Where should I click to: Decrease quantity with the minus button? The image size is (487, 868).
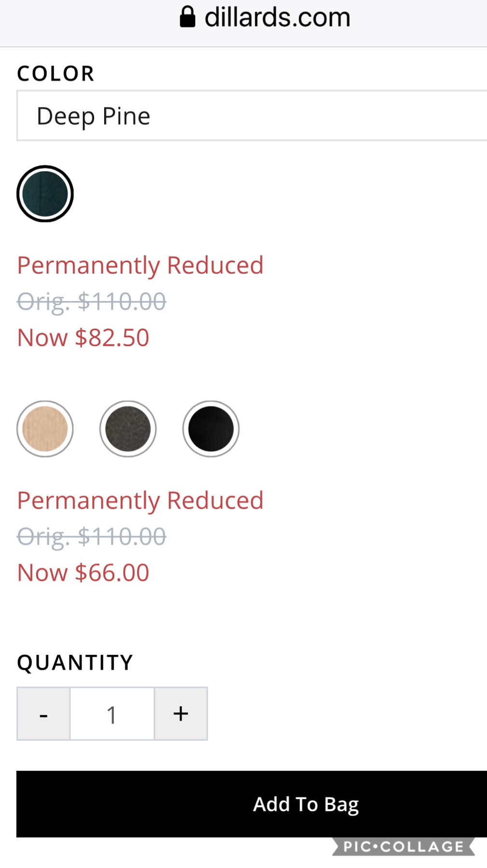coord(43,714)
